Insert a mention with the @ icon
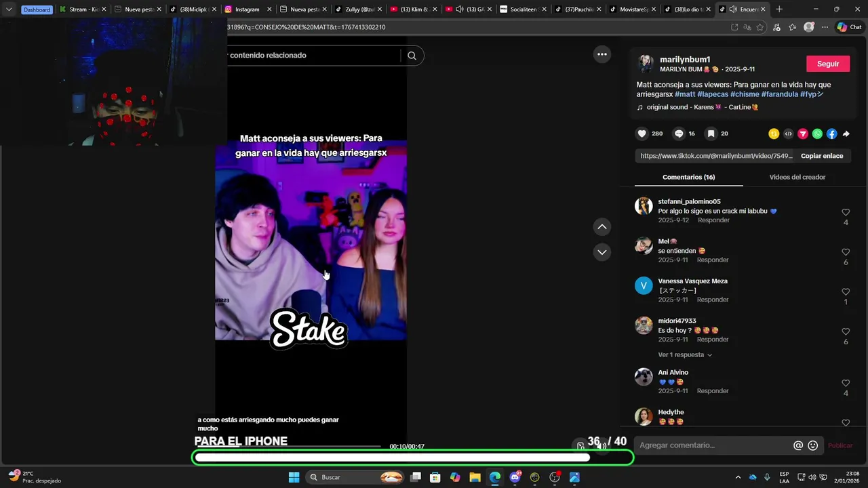 (798, 445)
